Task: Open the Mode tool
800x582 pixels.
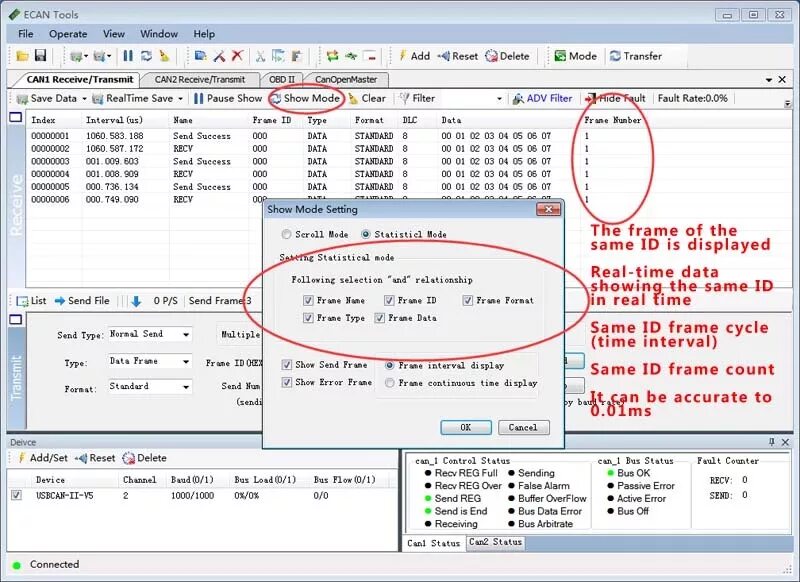Action: point(576,56)
